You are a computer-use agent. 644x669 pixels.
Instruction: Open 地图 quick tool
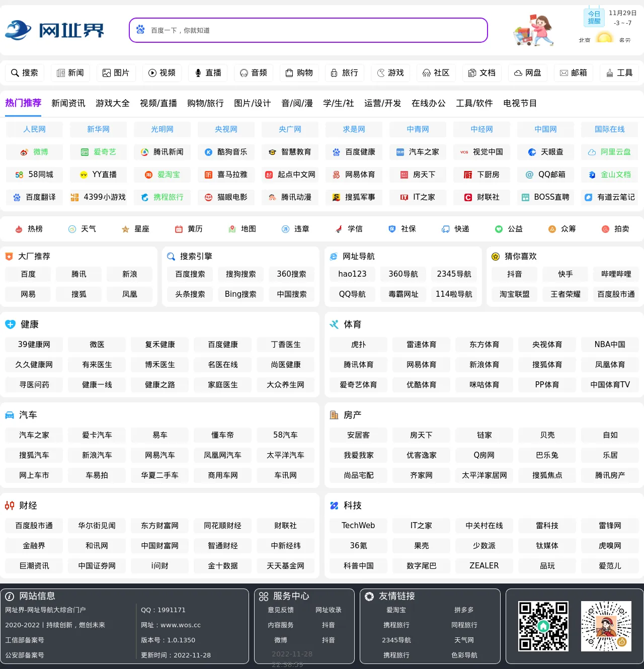(x=242, y=229)
